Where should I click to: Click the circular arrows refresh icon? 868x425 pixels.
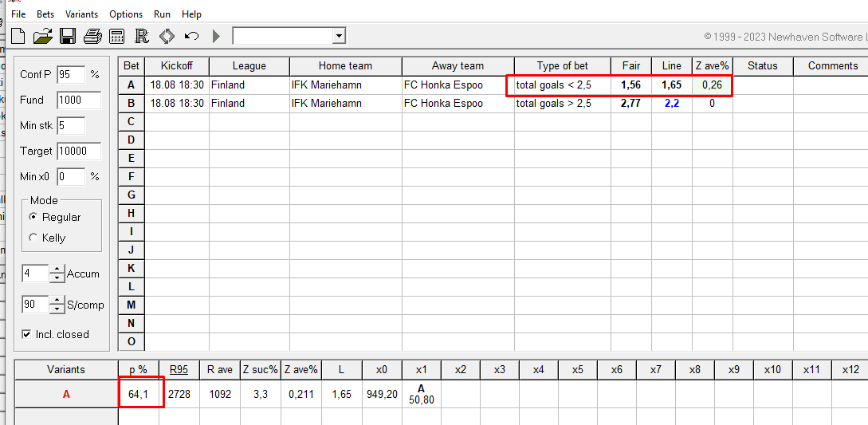167,37
